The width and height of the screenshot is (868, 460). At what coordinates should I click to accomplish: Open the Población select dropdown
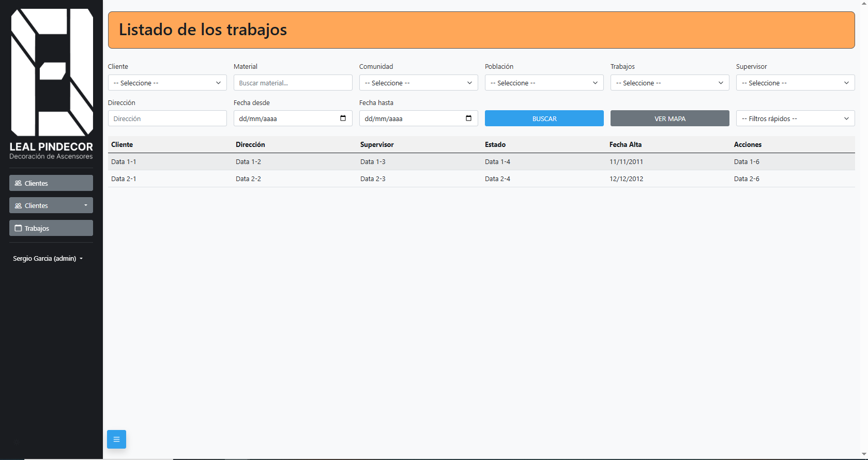pyautogui.click(x=544, y=83)
